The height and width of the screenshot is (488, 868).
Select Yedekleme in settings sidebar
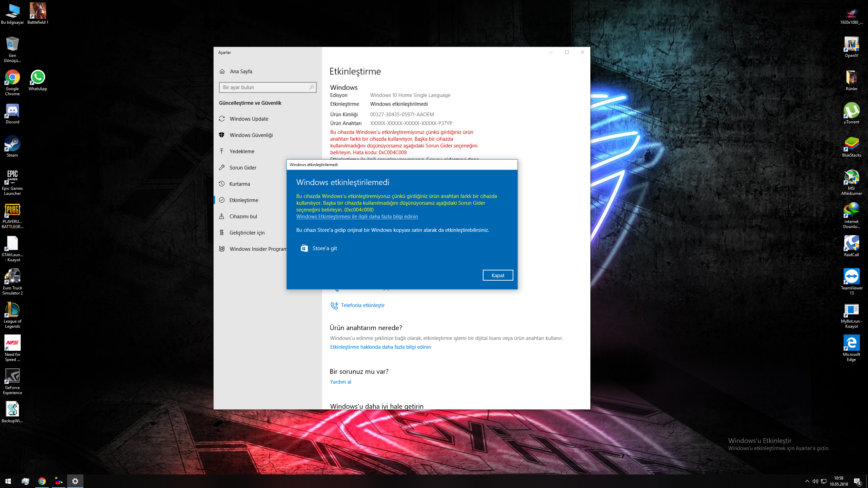point(241,151)
